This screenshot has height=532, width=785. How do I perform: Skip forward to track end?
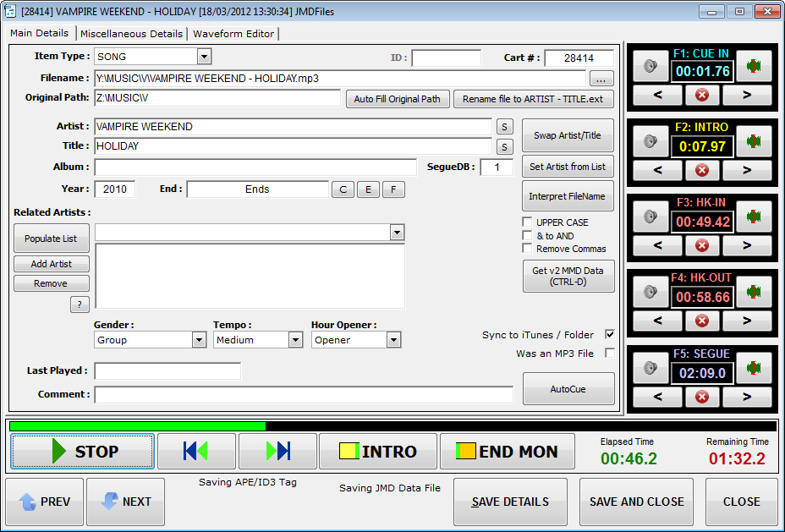[277, 452]
